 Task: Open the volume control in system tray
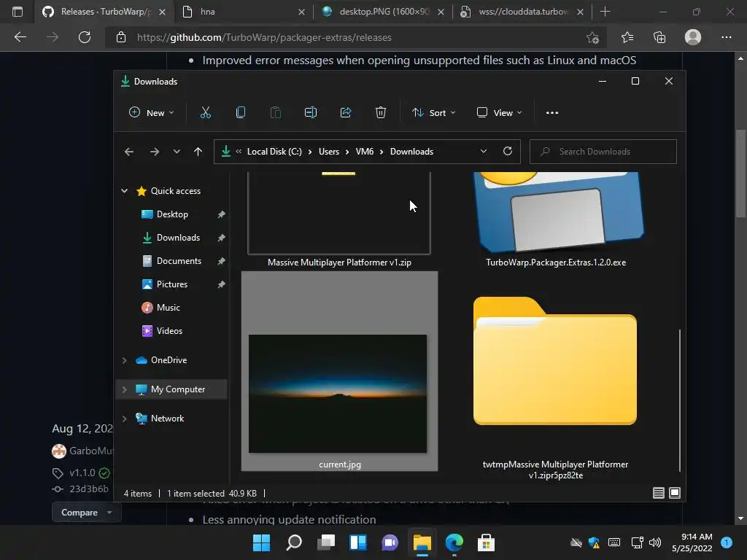click(655, 542)
